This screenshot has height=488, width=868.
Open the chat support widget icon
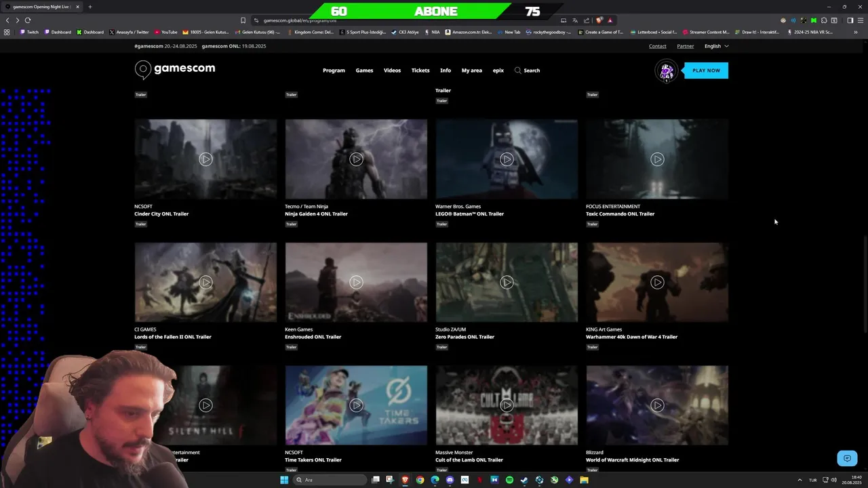pos(847,459)
